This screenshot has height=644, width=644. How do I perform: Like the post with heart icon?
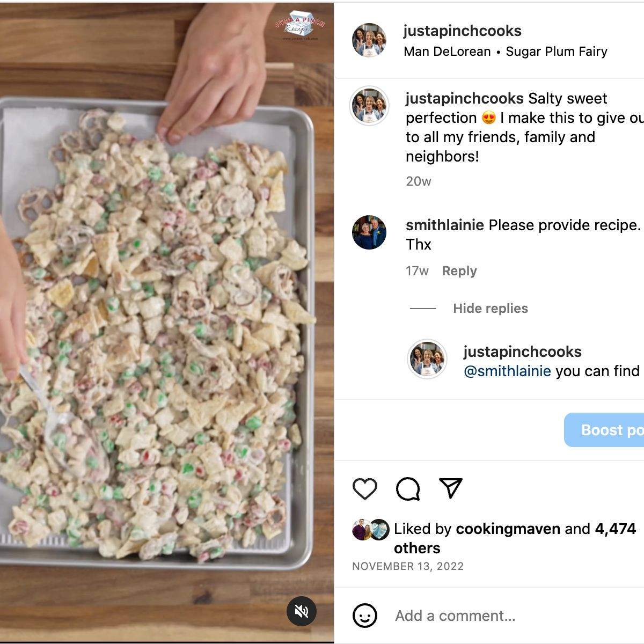point(365,488)
